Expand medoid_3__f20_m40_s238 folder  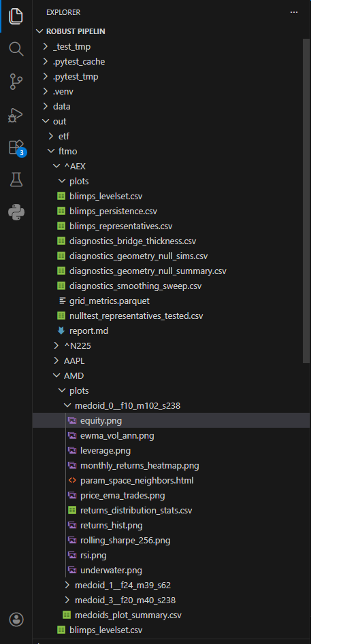pyautogui.click(x=67, y=600)
